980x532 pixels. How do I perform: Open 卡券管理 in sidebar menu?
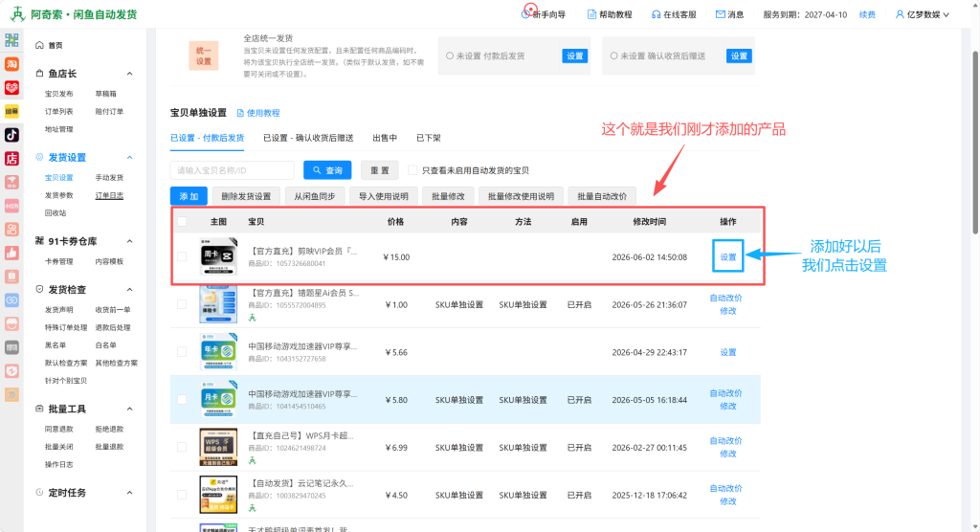(58, 262)
